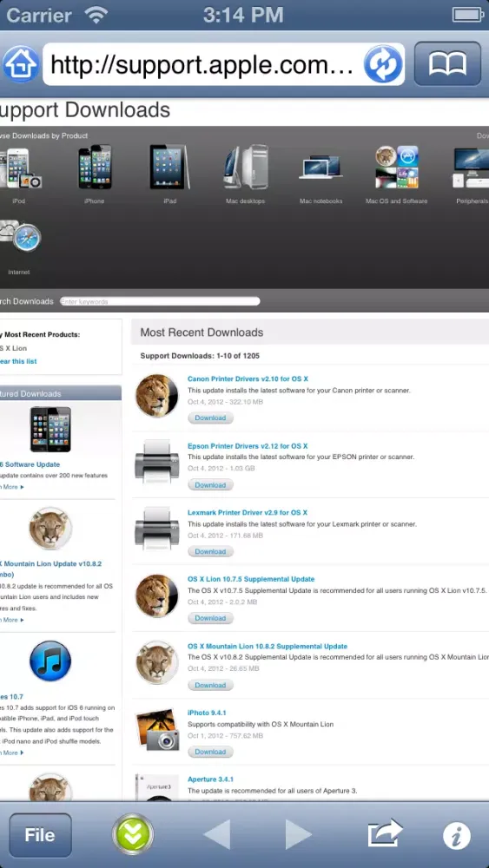Image resolution: width=489 pixels, height=868 pixels.
Task: Click the mountain lion featured sidebar icon
Action: [x=50, y=528]
